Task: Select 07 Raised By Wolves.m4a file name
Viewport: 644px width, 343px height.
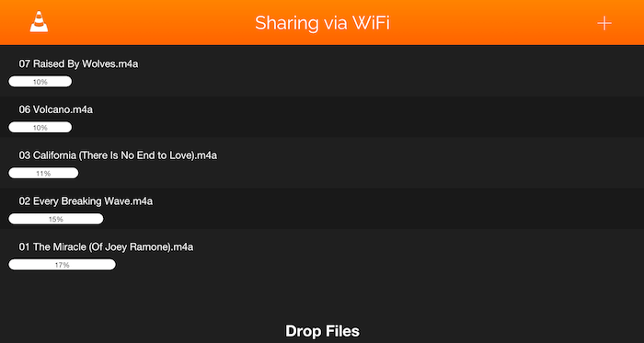Action: (78, 64)
